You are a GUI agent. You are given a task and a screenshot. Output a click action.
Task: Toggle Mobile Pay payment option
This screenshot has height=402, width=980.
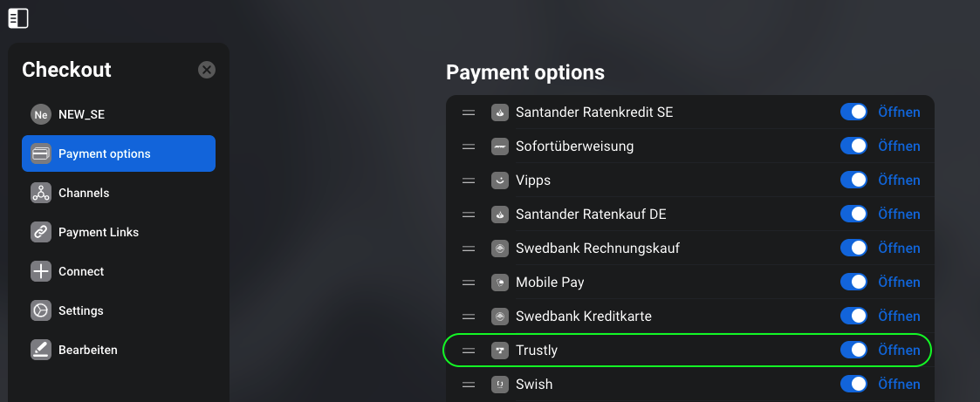[x=853, y=283]
